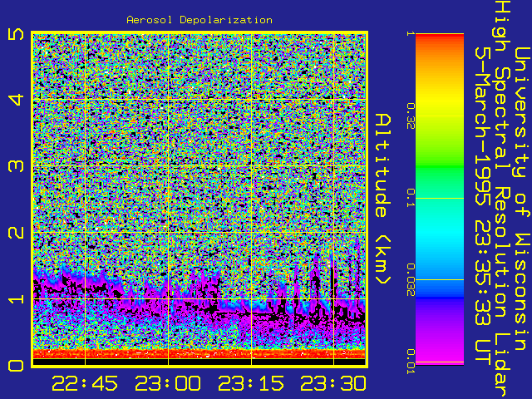Click the colorbar label 0.032

[x=411, y=280]
